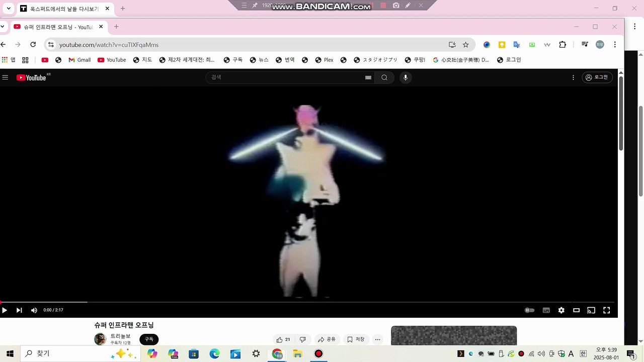The height and width of the screenshot is (362, 644).
Task: Skip to the next video
Action: (19, 310)
